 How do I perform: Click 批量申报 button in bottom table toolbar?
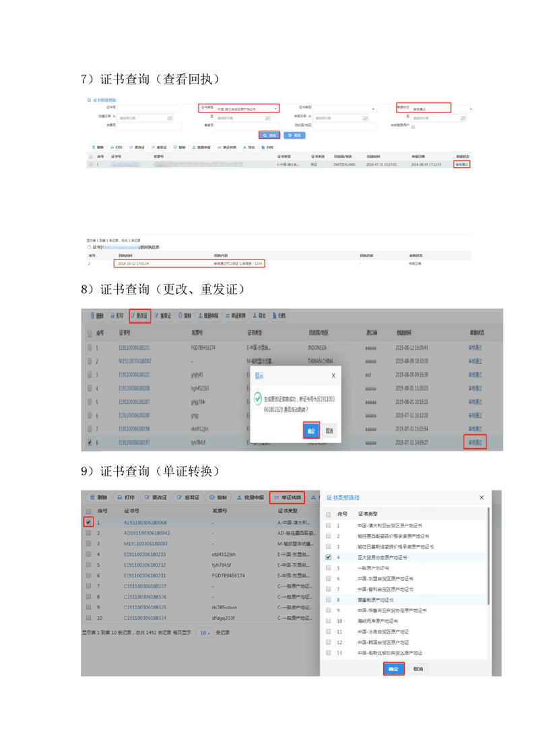(x=251, y=497)
